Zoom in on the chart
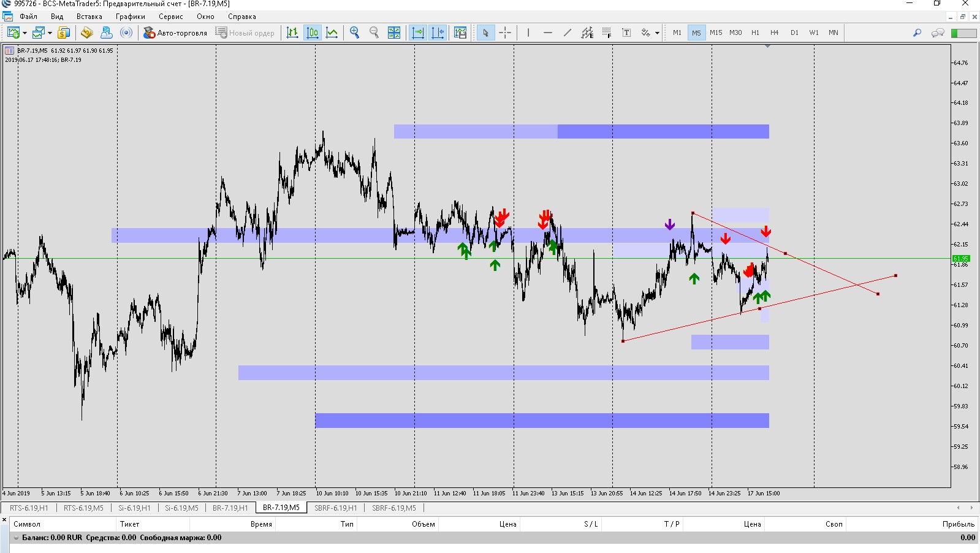 (354, 32)
